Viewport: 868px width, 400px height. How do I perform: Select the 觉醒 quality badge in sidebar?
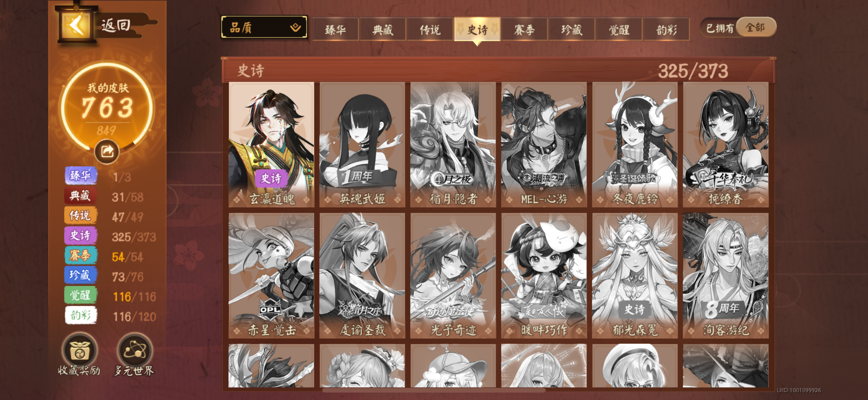(x=81, y=295)
